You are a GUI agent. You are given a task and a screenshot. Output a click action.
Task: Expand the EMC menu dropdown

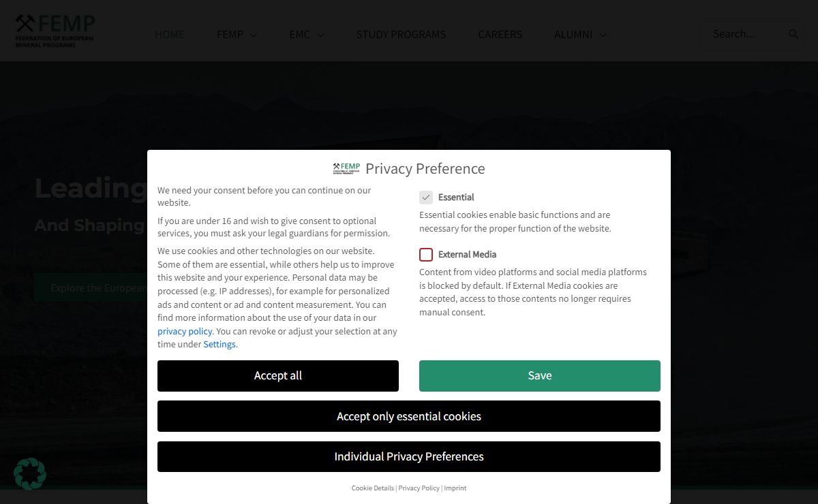(306, 34)
